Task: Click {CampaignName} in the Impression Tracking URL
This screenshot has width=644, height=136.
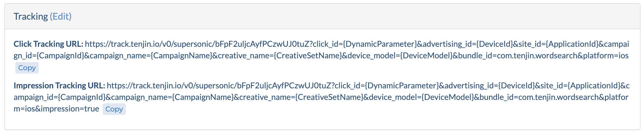Action: point(203,97)
